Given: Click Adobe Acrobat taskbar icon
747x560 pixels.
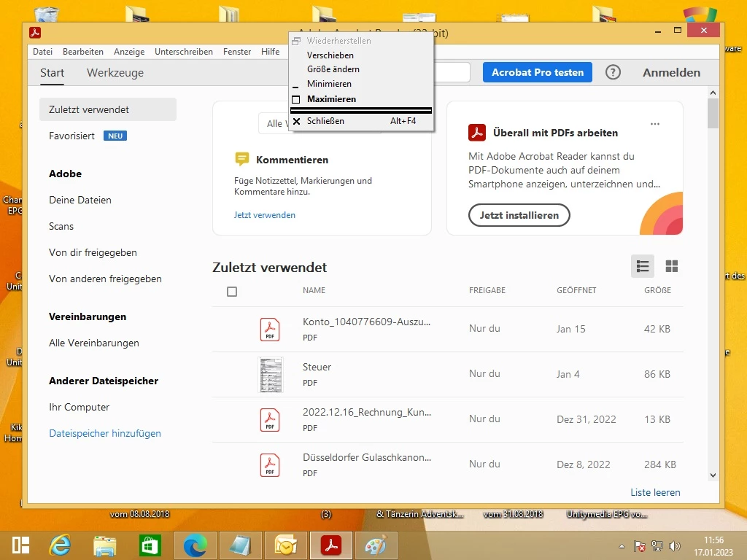Looking at the screenshot, I should 331,545.
